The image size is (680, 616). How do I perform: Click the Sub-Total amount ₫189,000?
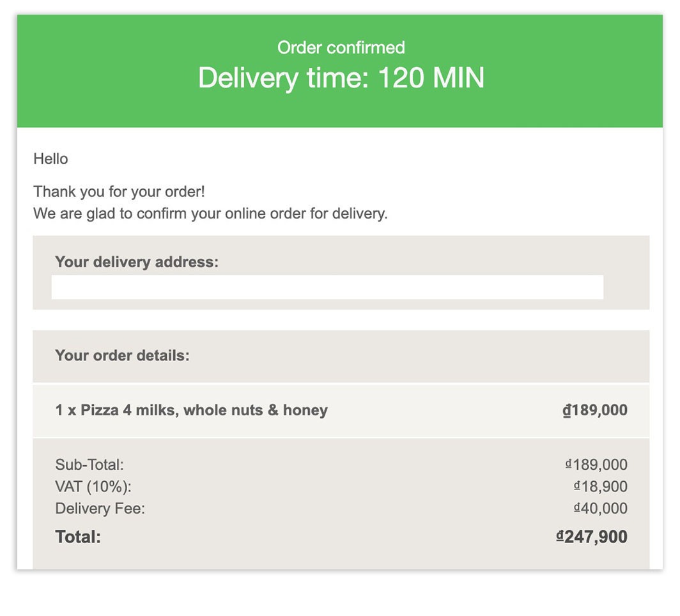[596, 465]
